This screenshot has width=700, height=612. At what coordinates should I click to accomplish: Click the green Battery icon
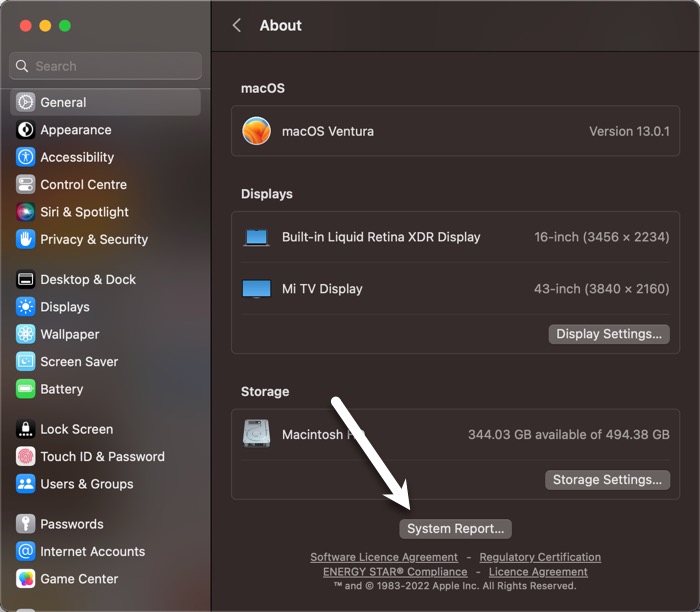pyautogui.click(x=25, y=389)
